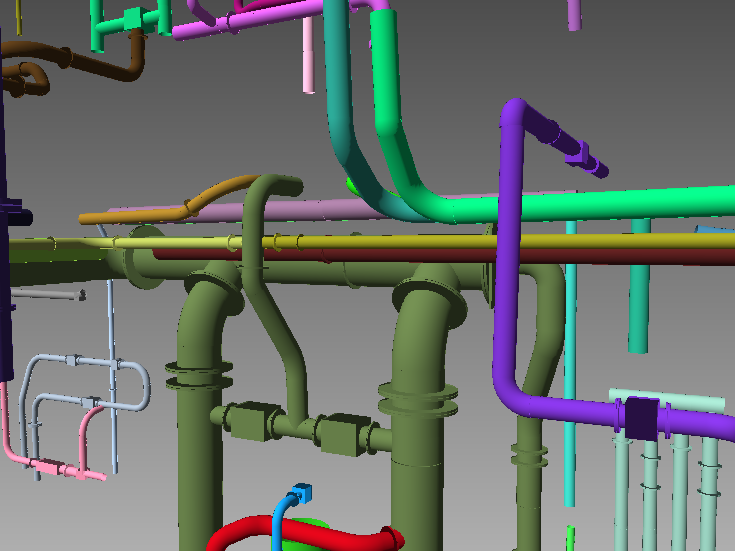Select the dark purple valve box on violet pipe
The width and height of the screenshot is (735, 551).
(642, 419)
